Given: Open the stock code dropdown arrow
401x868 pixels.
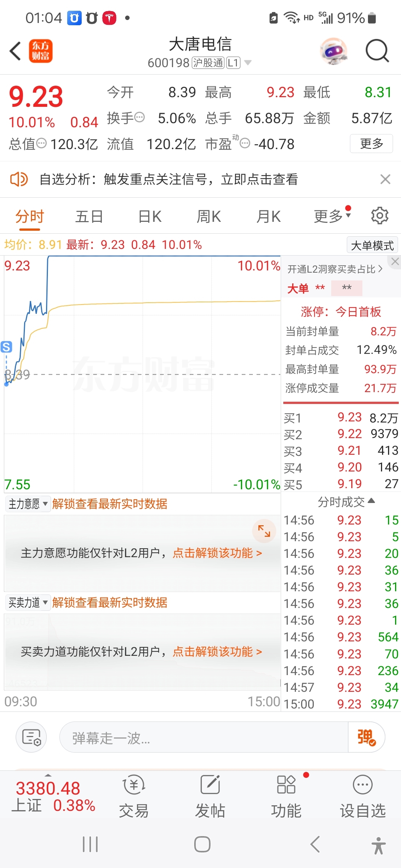Looking at the screenshot, I should tap(248, 63).
